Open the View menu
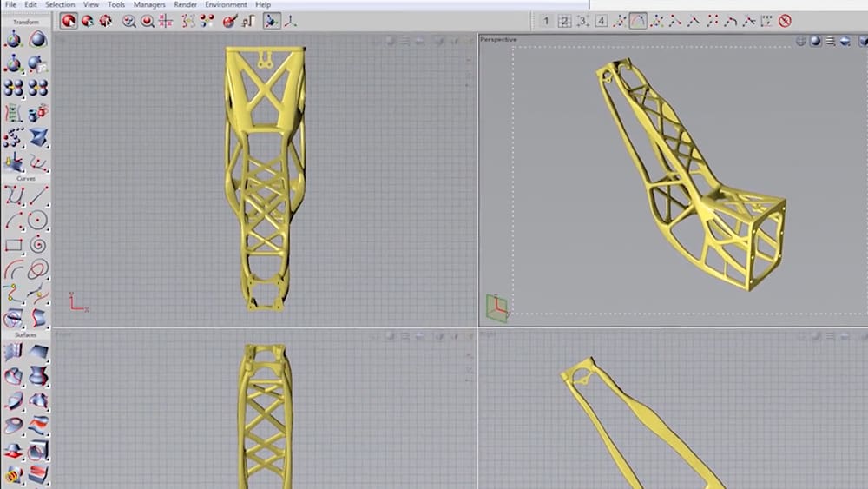Screen dimensions: 868x489 point(91,4)
